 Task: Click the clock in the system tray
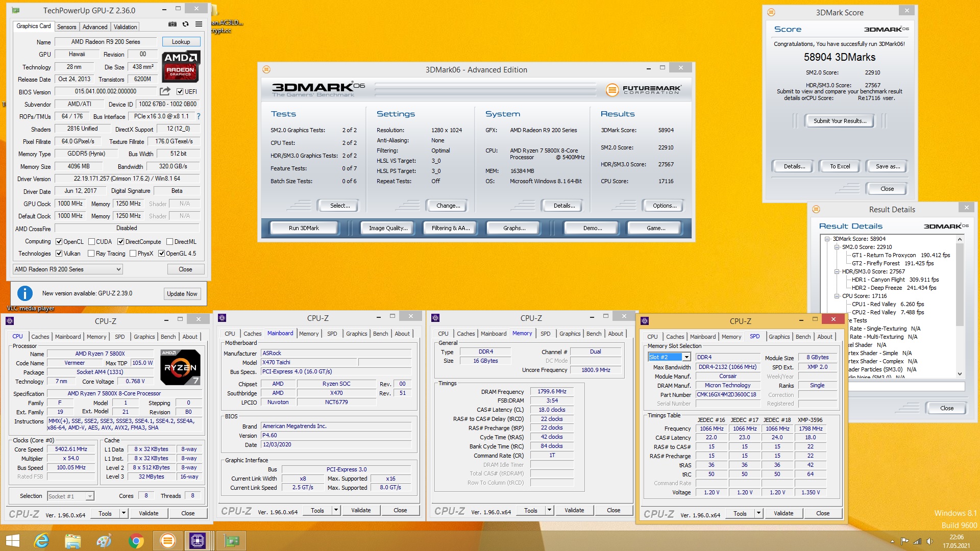click(x=957, y=541)
